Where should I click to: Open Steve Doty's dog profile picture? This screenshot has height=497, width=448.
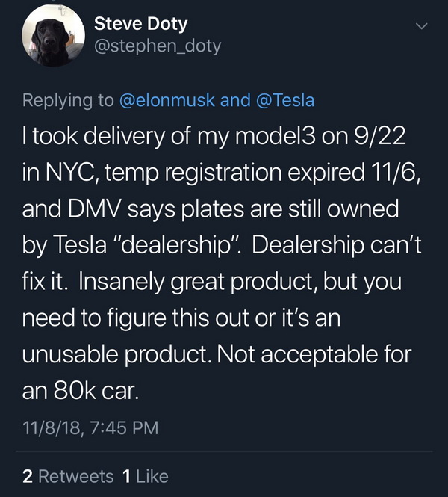(53, 35)
